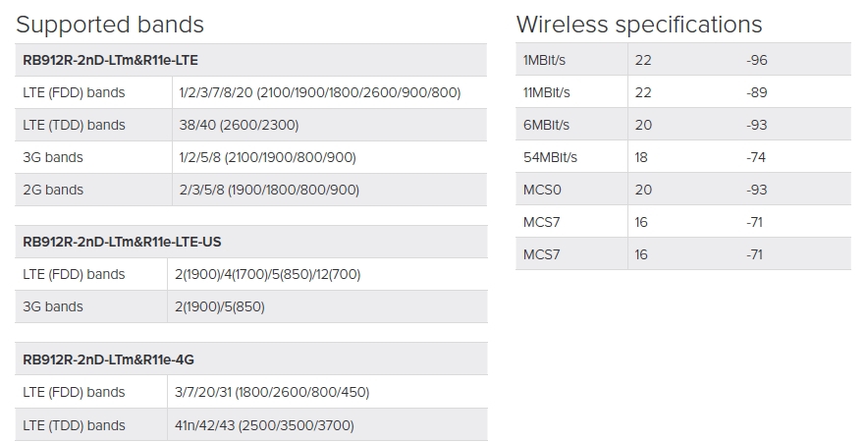Screen dimensions: 868x442
Task: Select the 1MBit/s row label
Action: 544,60
